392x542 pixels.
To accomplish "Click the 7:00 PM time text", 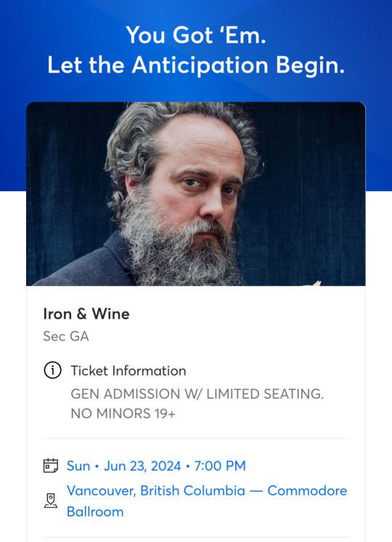I will point(220,466).
